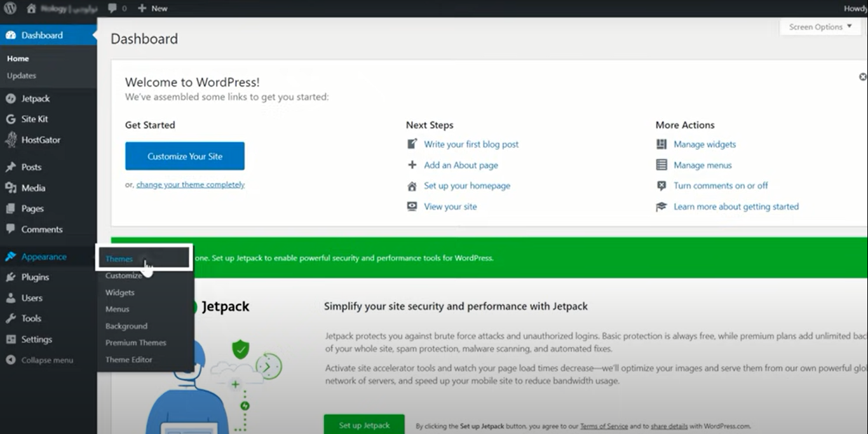Select Home under the Dashboard menu
Screen dimensions: 868x434
pos(18,58)
